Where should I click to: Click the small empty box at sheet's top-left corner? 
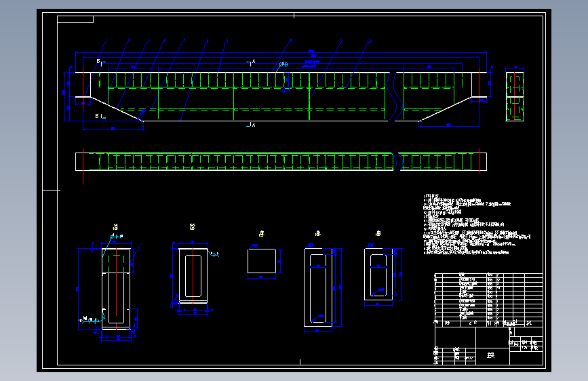75,19
